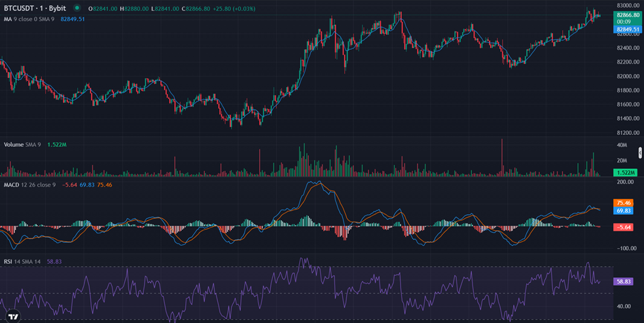Click the 40M volume scale label
The image size is (644, 323).
[x=622, y=145]
